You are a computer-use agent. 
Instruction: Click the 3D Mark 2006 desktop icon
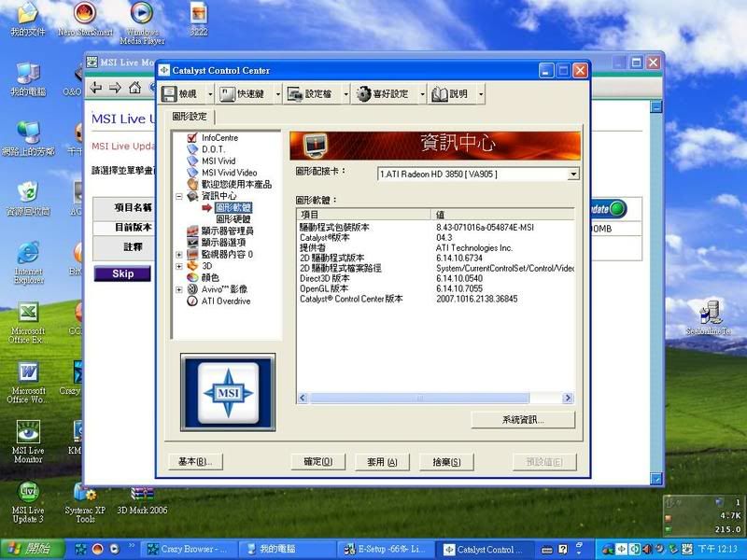point(142,499)
